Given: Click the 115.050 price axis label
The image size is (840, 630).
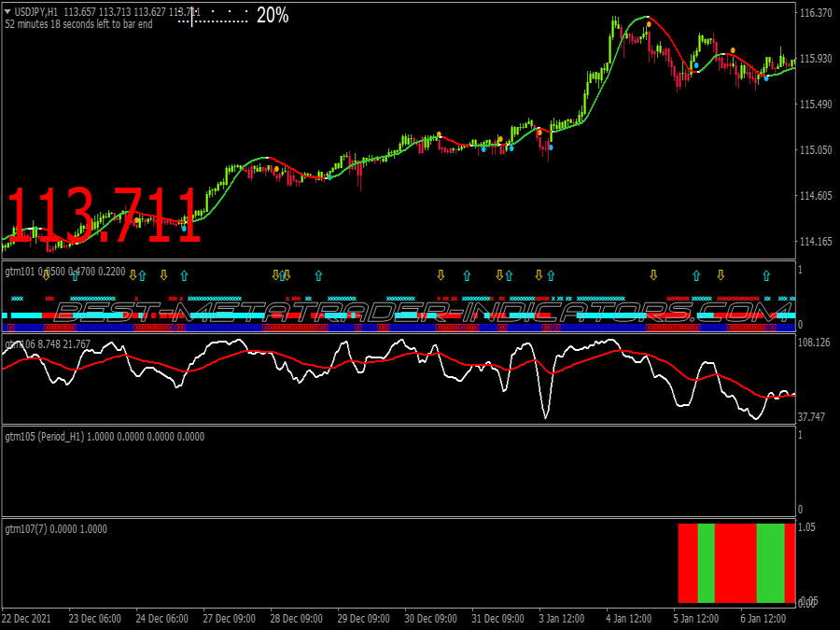Looking at the screenshot, I should pyautogui.click(x=816, y=150).
